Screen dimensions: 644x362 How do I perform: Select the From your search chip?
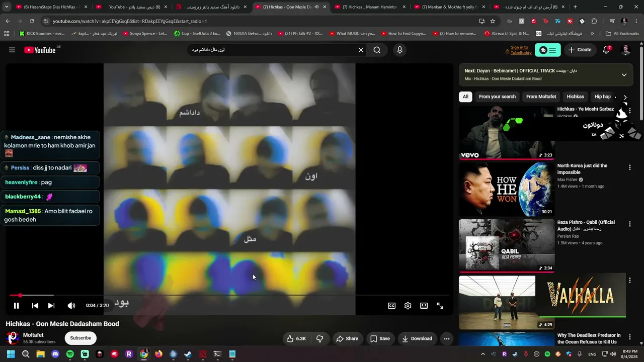pyautogui.click(x=497, y=97)
